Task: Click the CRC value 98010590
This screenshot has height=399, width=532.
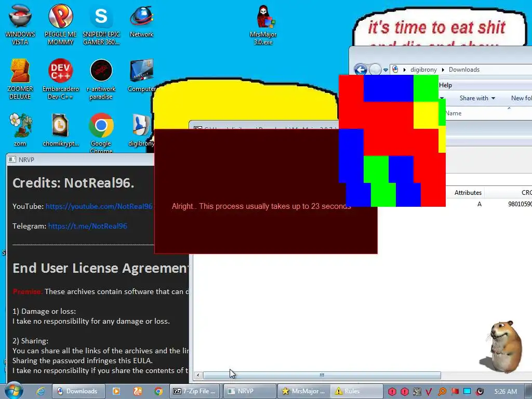Action: (x=520, y=204)
